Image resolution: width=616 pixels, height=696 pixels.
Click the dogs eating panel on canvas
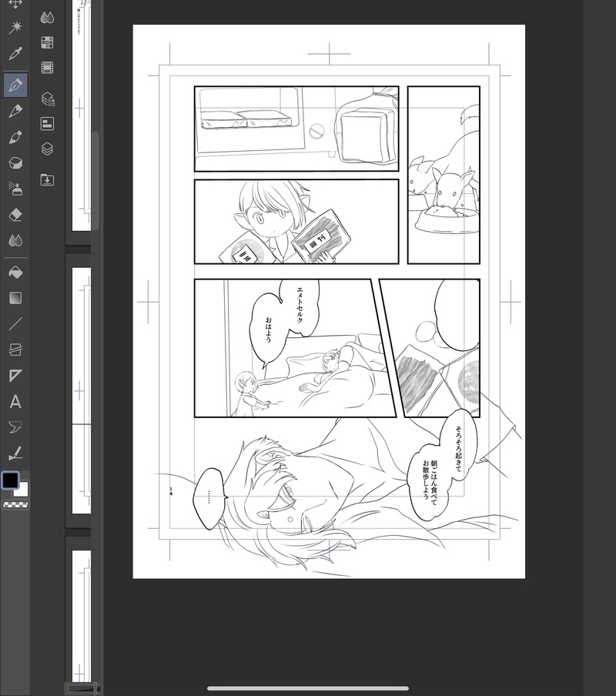pyautogui.click(x=444, y=175)
